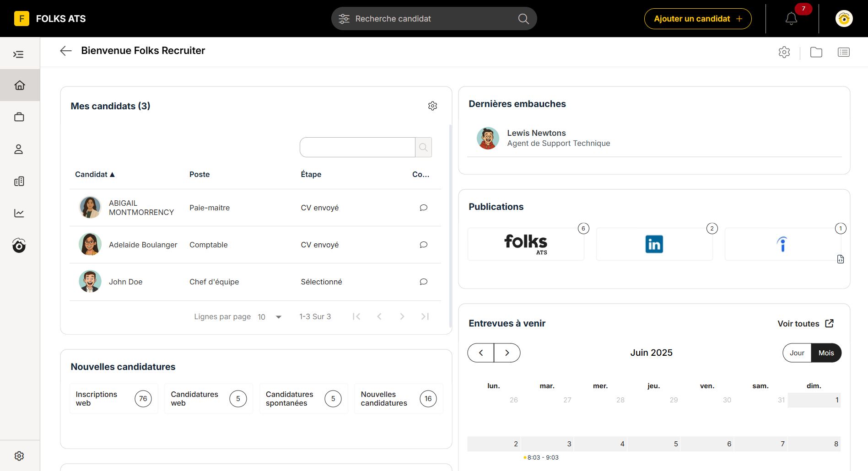Open the lines per page dropdown
This screenshot has height=471, width=868.
point(270,316)
